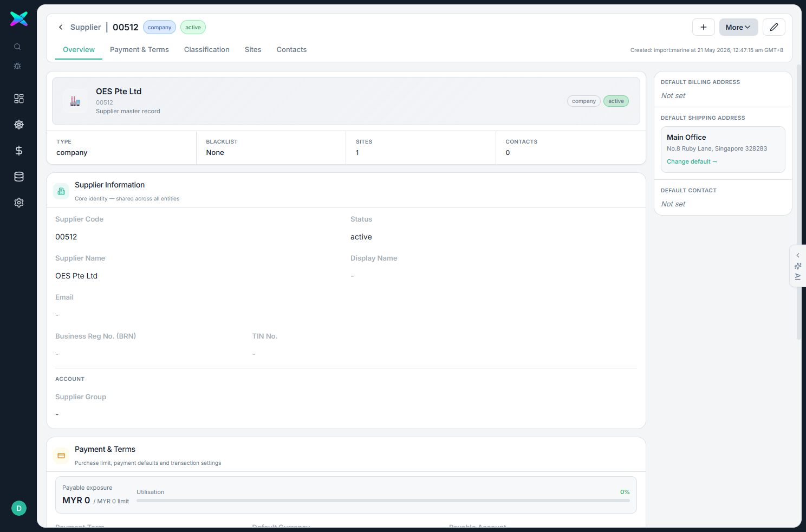Image resolution: width=806 pixels, height=532 pixels.
Task: Click the Change default link
Action: coord(692,161)
